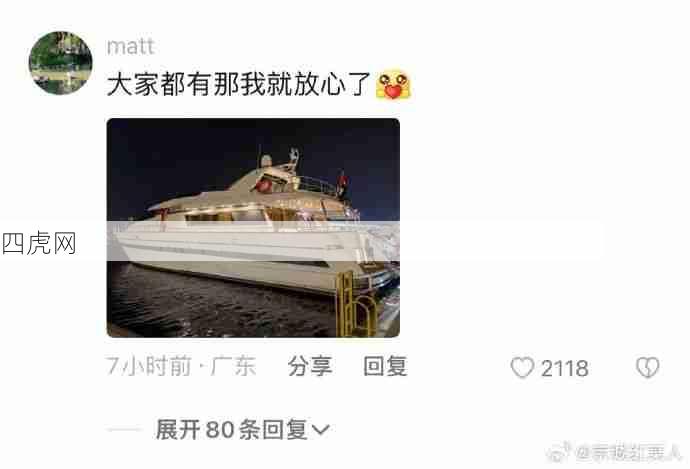Viewport: 690px width, 469px height.
Task: Click the 四虎网 watermark text
Action: [39, 243]
